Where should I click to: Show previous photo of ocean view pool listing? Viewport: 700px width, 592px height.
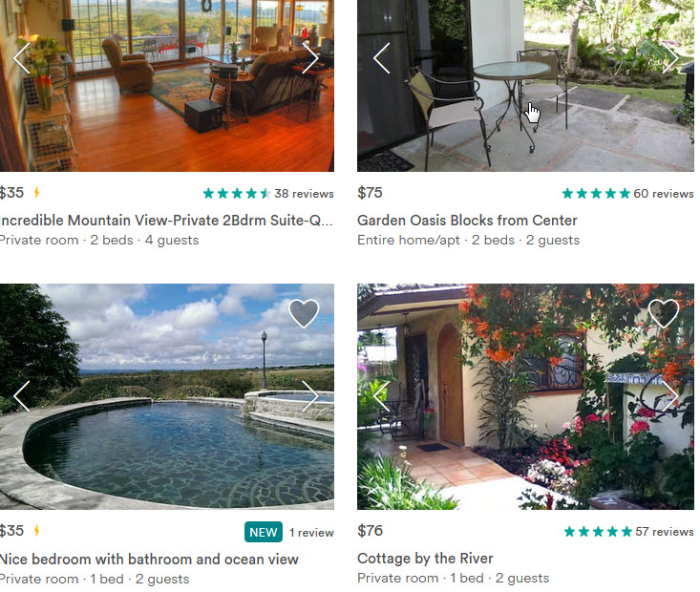pos(21,396)
